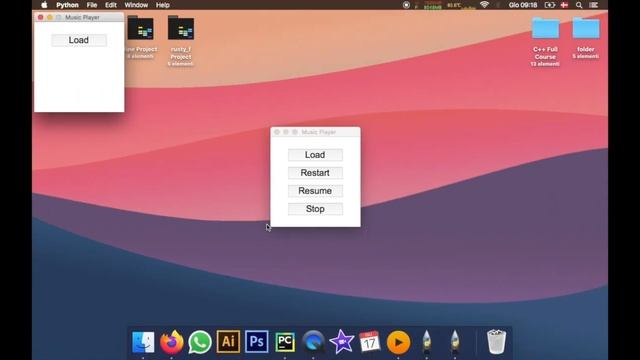Open the Window menu
640x360 pixels.
pyautogui.click(x=136, y=5)
